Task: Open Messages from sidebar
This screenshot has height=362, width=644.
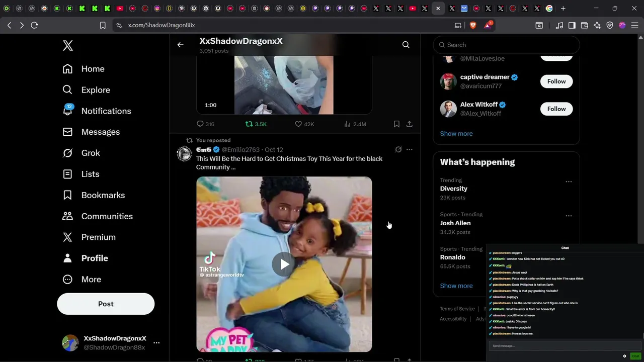Action: [x=91, y=132]
